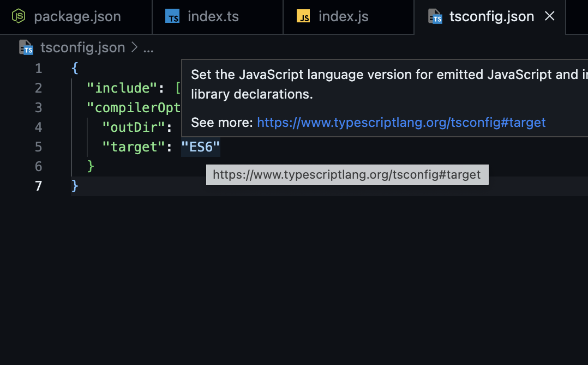This screenshot has height=365, width=588.
Task: Click the TypeScript icon on index.ts tab
Action: coord(172,16)
